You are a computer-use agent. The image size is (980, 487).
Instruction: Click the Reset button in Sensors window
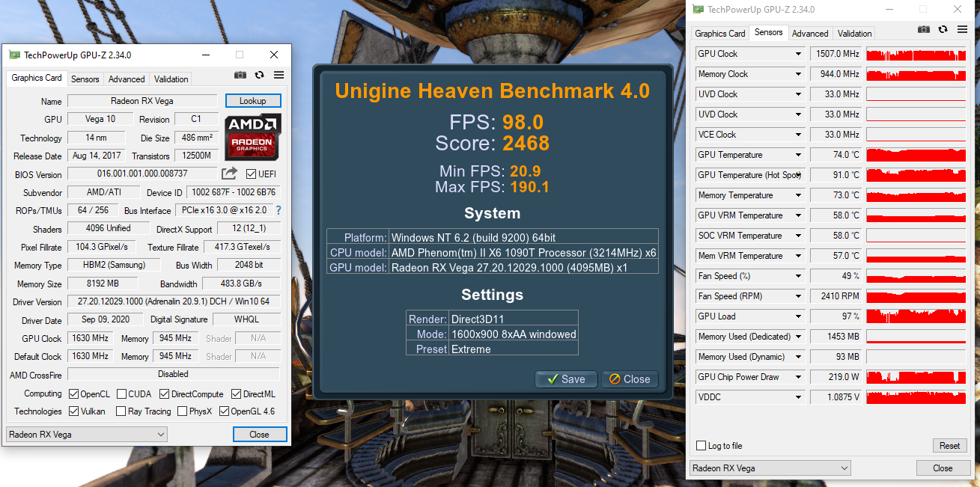click(x=949, y=445)
